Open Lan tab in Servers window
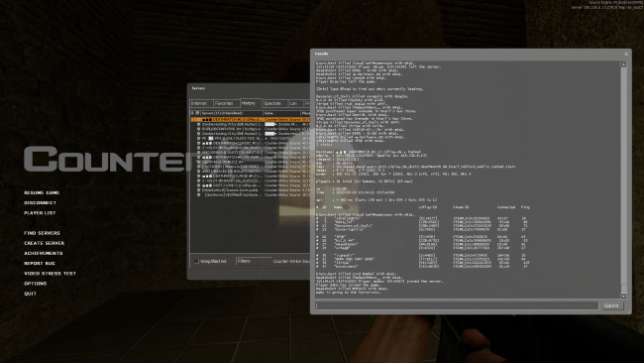The width and height of the screenshot is (644, 363). click(x=295, y=103)
